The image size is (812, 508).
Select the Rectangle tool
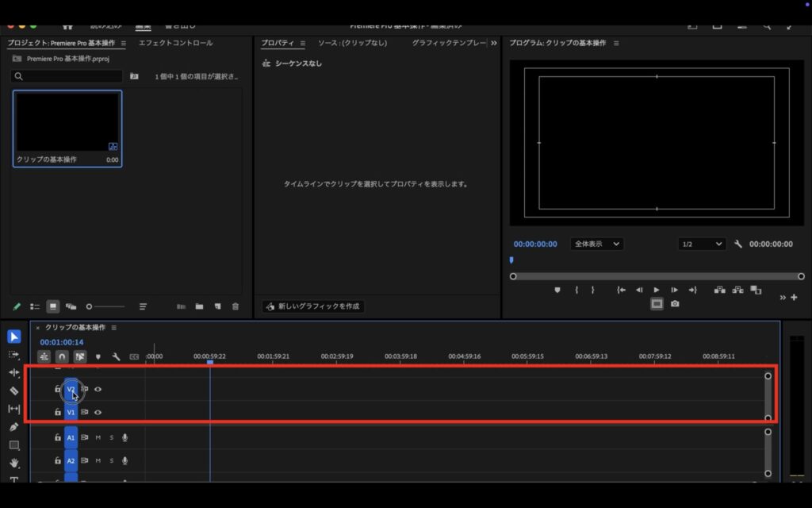pyautogui.click(x=14, y=445)
